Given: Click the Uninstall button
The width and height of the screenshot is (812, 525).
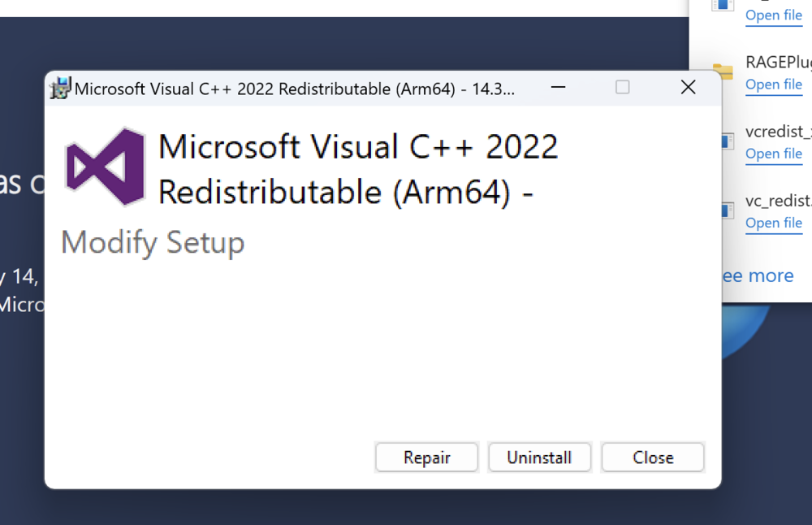Looking at the screenshot, I should tap(539, 457).
